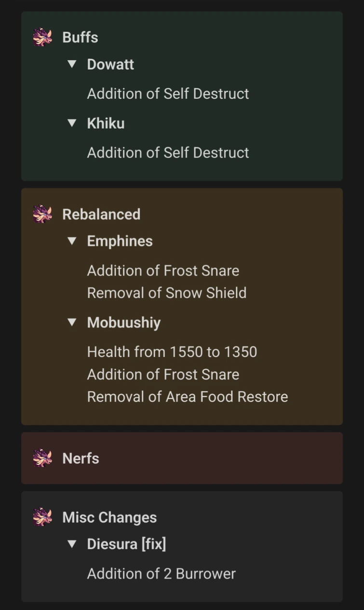Click 'Removal of Area Food Restore' line
The width and height of the screenshot is (364, 610).
point(187,396)
